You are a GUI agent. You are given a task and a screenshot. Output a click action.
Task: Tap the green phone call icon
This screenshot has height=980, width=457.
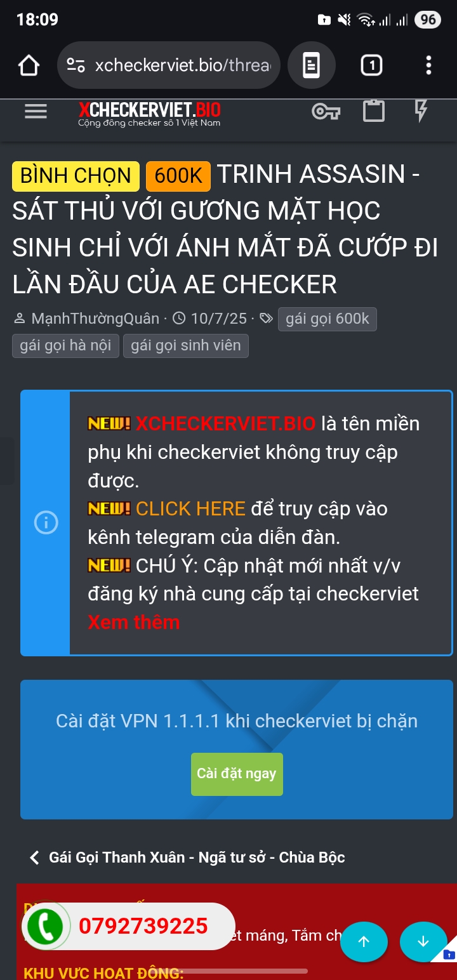pos(44,926)
